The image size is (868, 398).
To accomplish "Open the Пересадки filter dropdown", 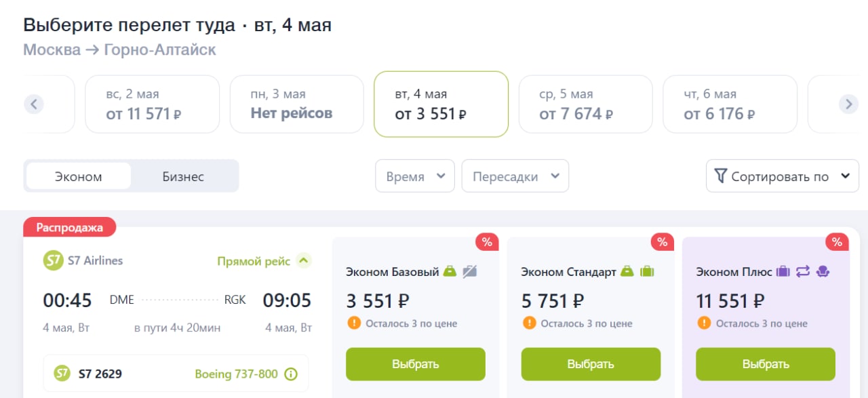I will [515, 176].
